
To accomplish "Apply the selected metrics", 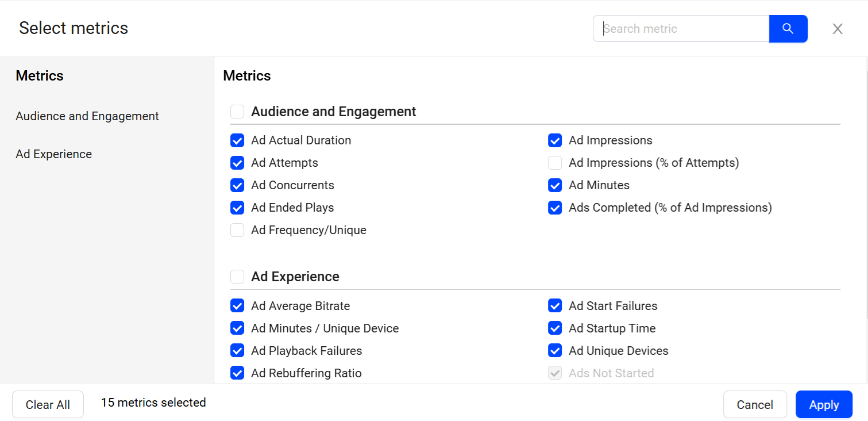I will click(823, 405).
